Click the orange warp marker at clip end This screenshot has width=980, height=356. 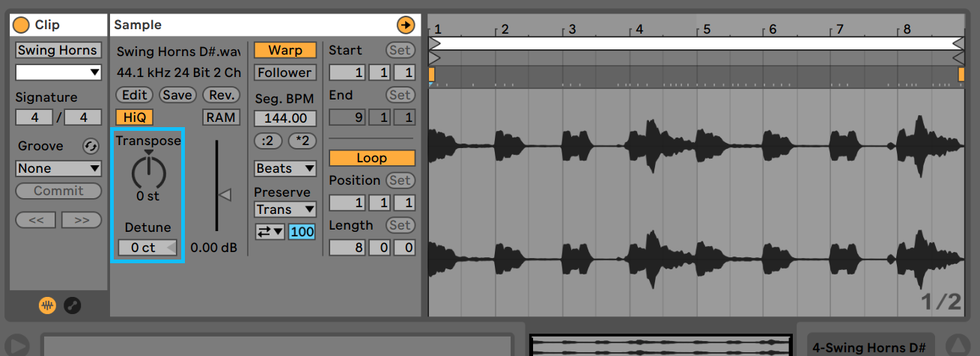[961, 74]
